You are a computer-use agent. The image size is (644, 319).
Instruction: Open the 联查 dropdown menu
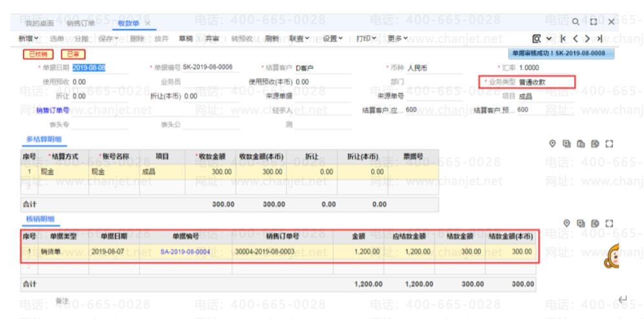click(299, 39)
